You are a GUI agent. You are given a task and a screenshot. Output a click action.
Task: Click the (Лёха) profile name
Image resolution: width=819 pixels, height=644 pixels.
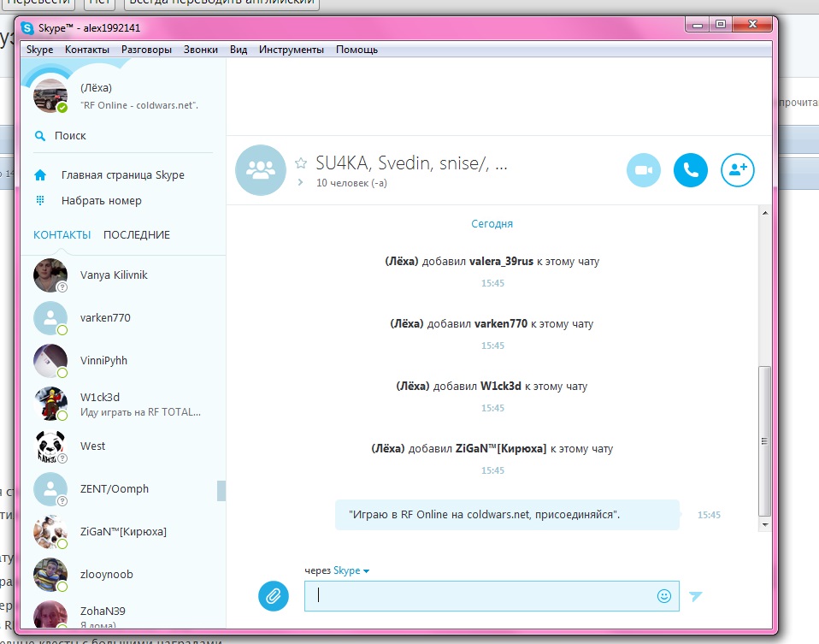(96, 88)
